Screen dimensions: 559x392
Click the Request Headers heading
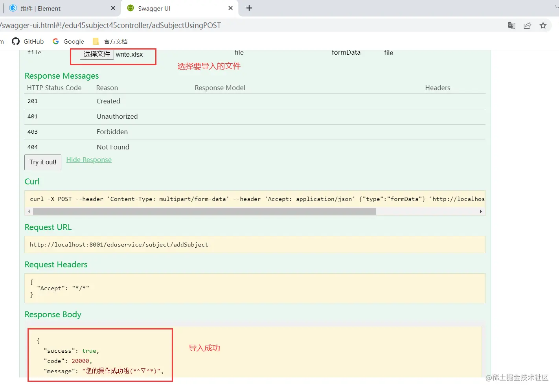[56, 265]
